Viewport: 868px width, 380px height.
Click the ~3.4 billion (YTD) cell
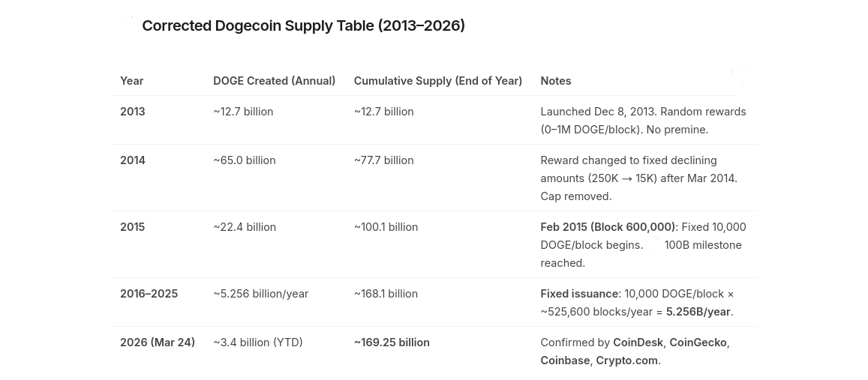pos(258,343)
